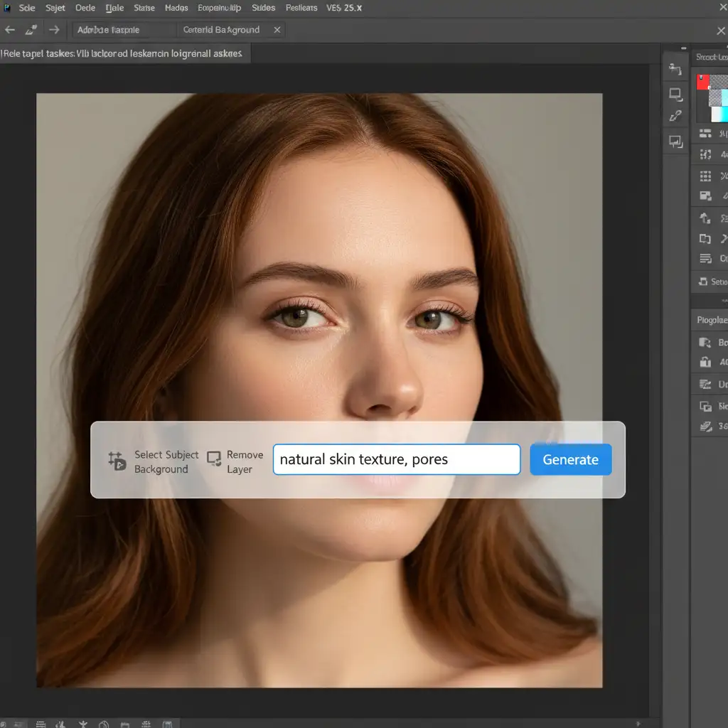728x728 pixels.
Task: Click the brush icon in the collapsed panel strip
Action: click(x=675, y=117)
